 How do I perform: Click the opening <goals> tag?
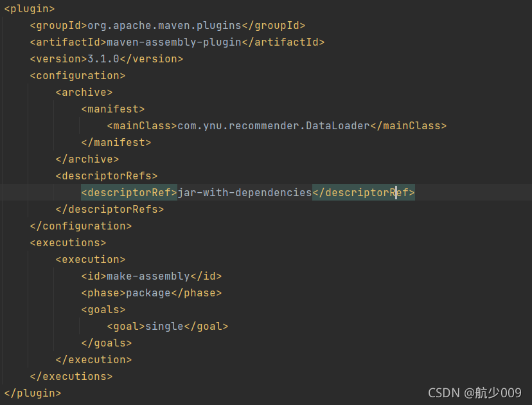pyautogui.click(x=103, y=309)
